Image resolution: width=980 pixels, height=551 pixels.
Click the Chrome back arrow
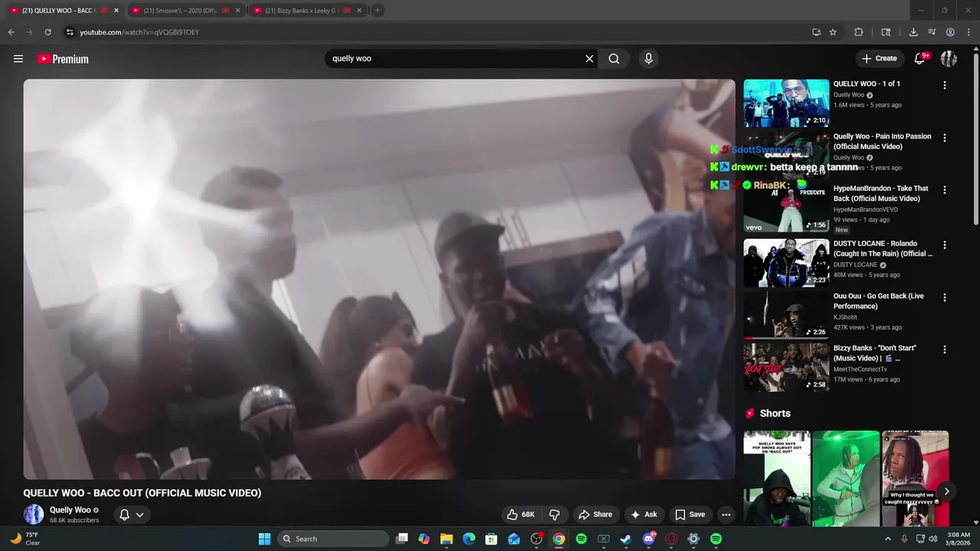click(x=11, y=32)
